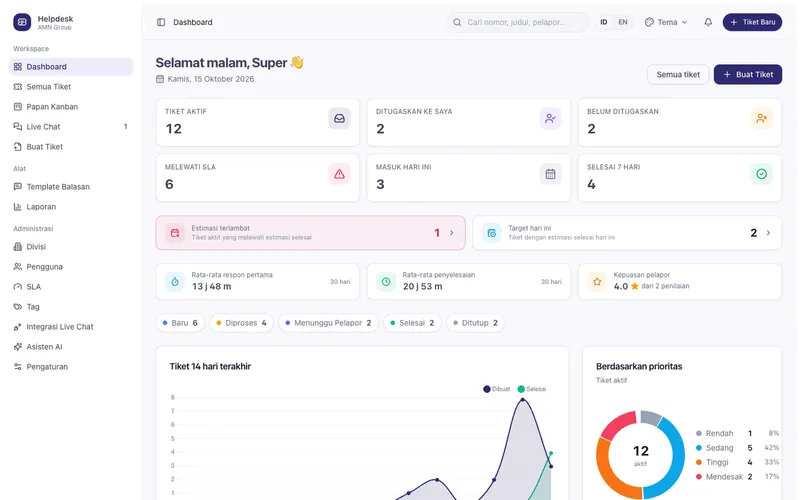800x500 pixels.
Task: Click the Selesai 7 Hari checkmark icon
Action: point(761,174)
